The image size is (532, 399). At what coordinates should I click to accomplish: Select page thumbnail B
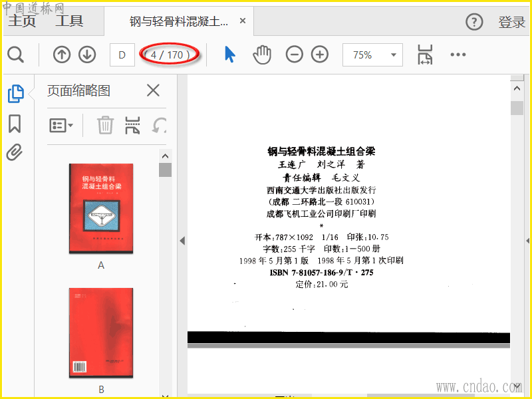(x=101, y=333)
